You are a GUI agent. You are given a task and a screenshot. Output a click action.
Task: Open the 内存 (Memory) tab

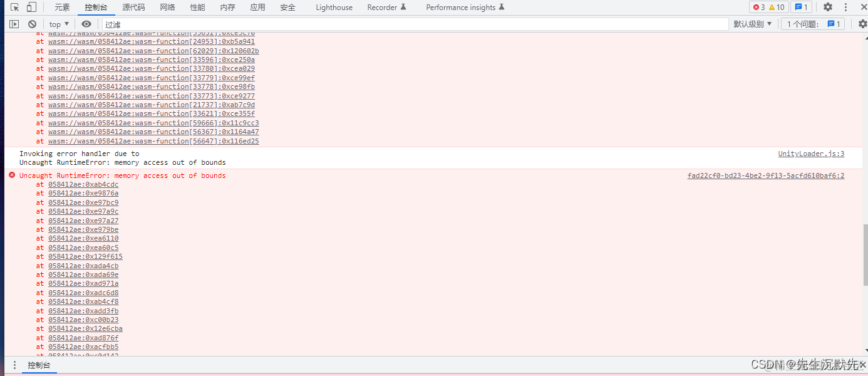pyautogui.click(x=227, y=8)
